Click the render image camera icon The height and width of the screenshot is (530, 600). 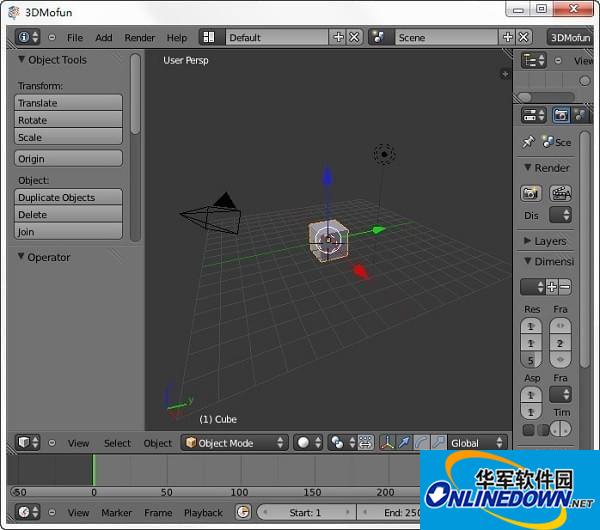click(x=531, y=193)
